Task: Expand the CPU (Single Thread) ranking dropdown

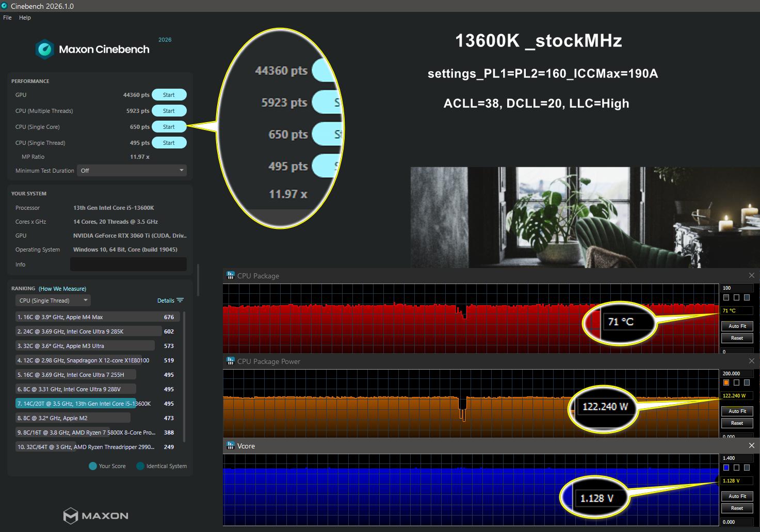Action: point(53,301)
